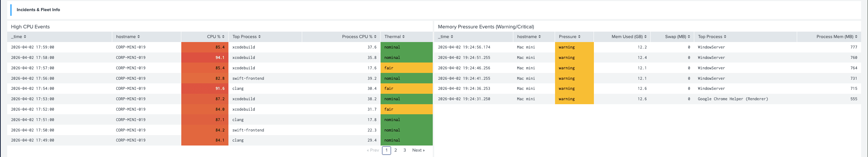868x157 pixels.
Task: Click Mem Used value 12.4
Action: tap(642, 57)
